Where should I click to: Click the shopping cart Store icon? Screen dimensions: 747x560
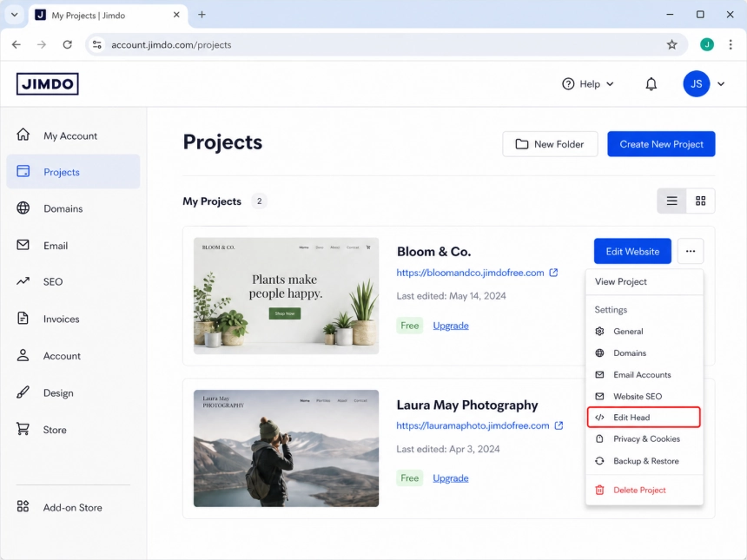pos(23,429)
